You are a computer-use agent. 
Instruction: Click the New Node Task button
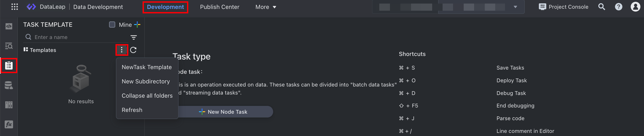223,112
